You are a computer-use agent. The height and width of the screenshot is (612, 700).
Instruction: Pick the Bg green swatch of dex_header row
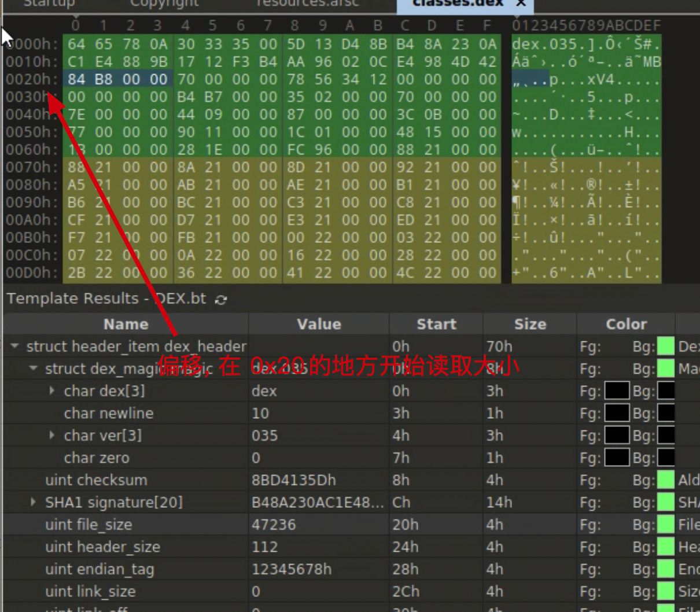[x=666, y=346]
